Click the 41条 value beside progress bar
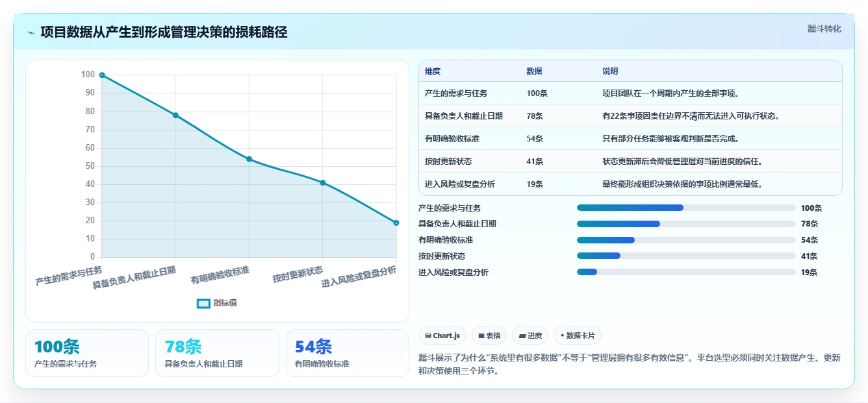The height and width of the screenshot is (403, 868). point(810,256)
